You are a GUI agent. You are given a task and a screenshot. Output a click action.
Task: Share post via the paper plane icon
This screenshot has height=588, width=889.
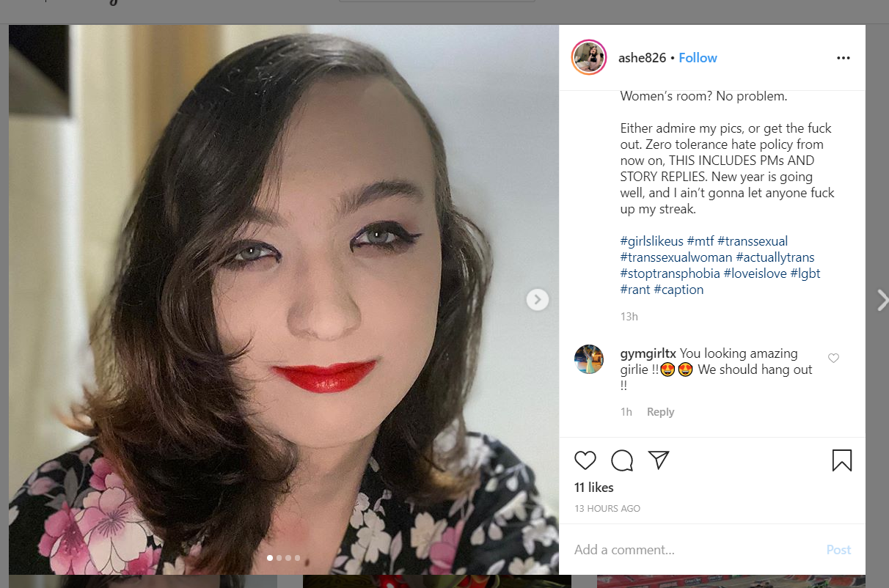659,460
